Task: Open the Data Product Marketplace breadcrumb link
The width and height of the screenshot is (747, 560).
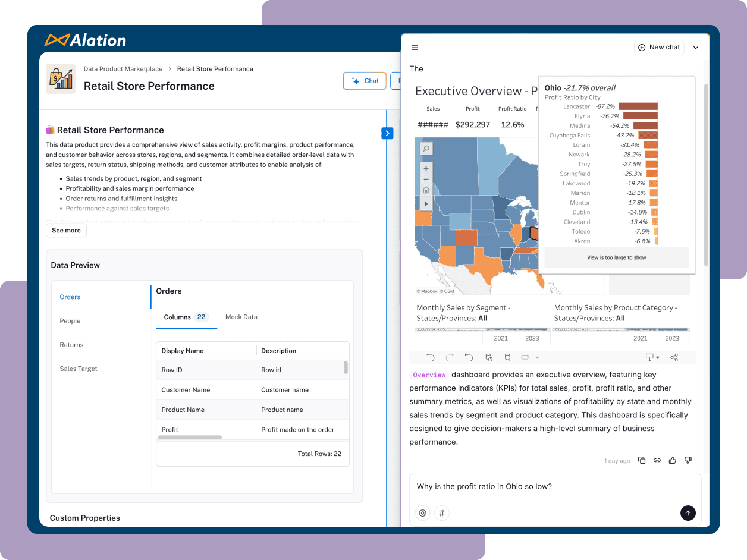Action: tap(123, 69)
